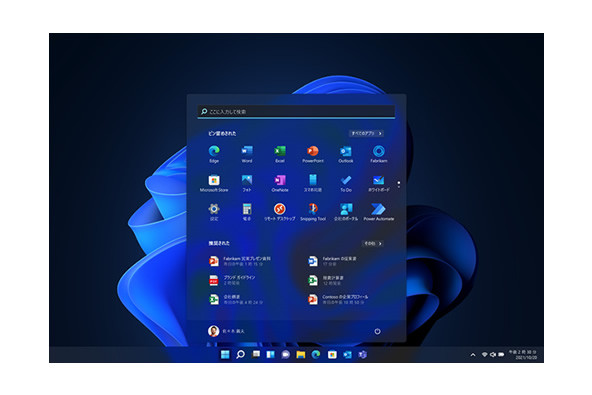Open the Fabrikam pinned app

379,154
